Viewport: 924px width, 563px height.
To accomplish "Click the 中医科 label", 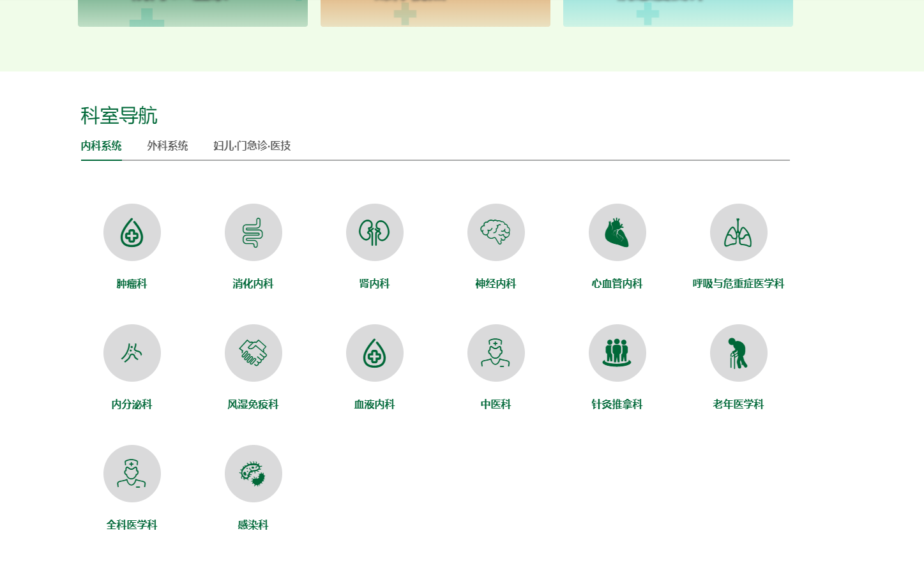I will click(x=496, y=404).
